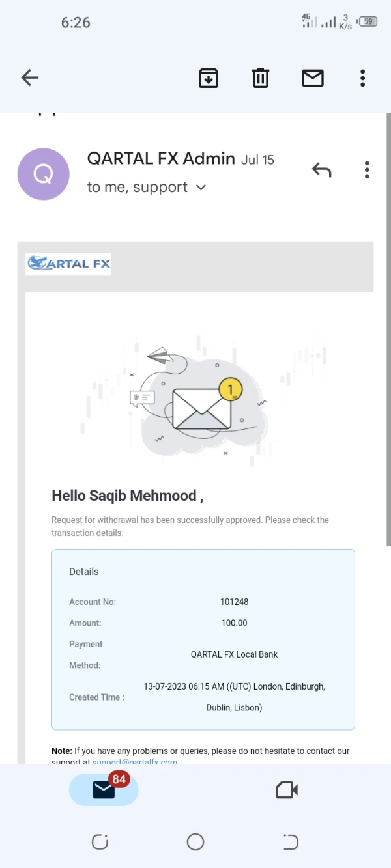391x868 pixels.
Task: Tap the message scrollbar on right edge
Action: pos(388,326)
